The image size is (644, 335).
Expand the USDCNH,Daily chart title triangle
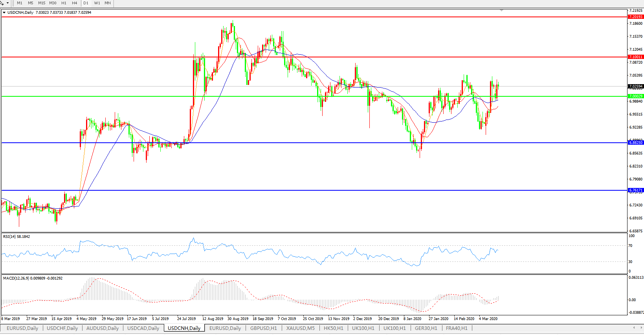4,13
